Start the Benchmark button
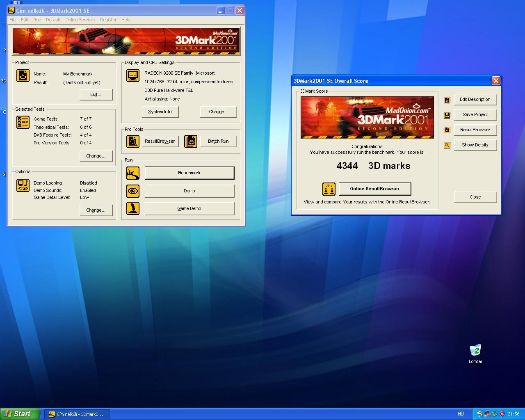Screen dimensions: 525x420 (189, 173)
